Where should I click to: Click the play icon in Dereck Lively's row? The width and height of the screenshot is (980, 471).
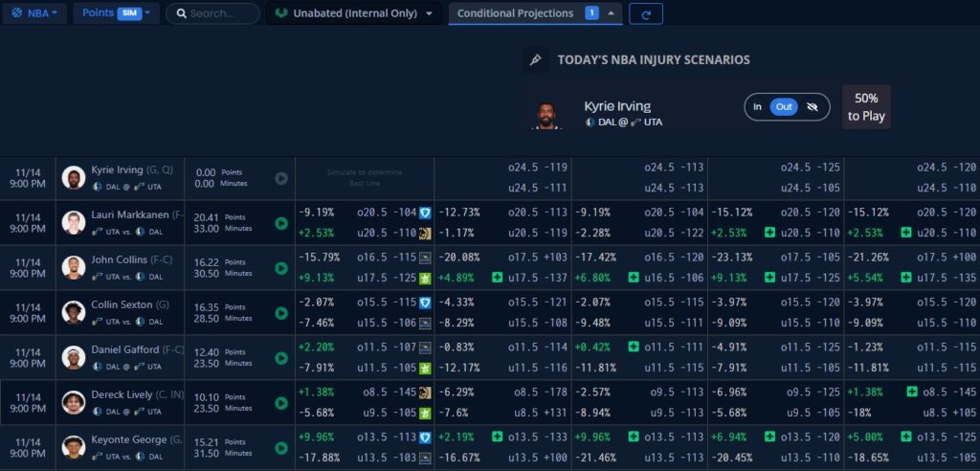[x=281, y=403]
